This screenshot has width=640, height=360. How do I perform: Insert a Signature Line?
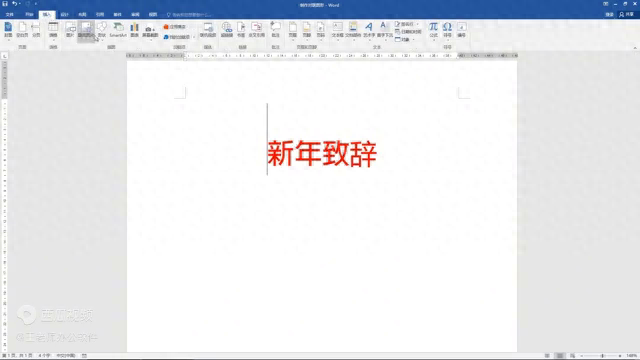tap(404, 24)
